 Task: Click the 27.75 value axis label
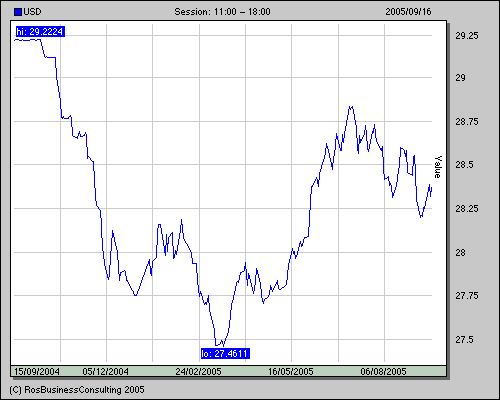tap(467, 296)
